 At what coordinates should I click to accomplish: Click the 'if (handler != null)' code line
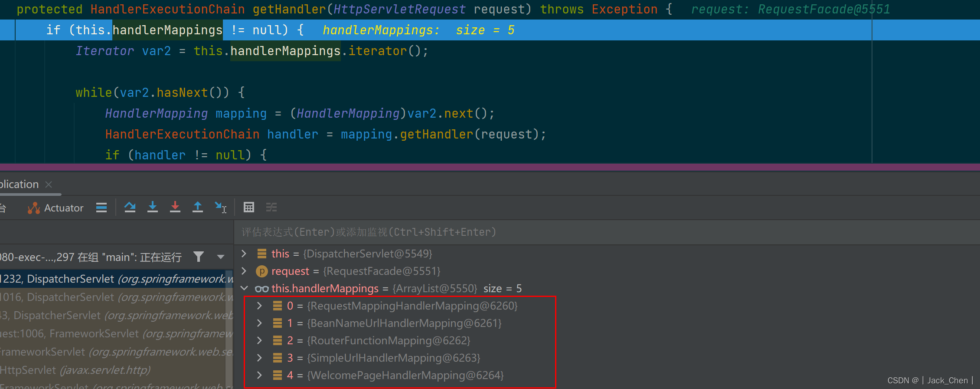coord(186,155)
